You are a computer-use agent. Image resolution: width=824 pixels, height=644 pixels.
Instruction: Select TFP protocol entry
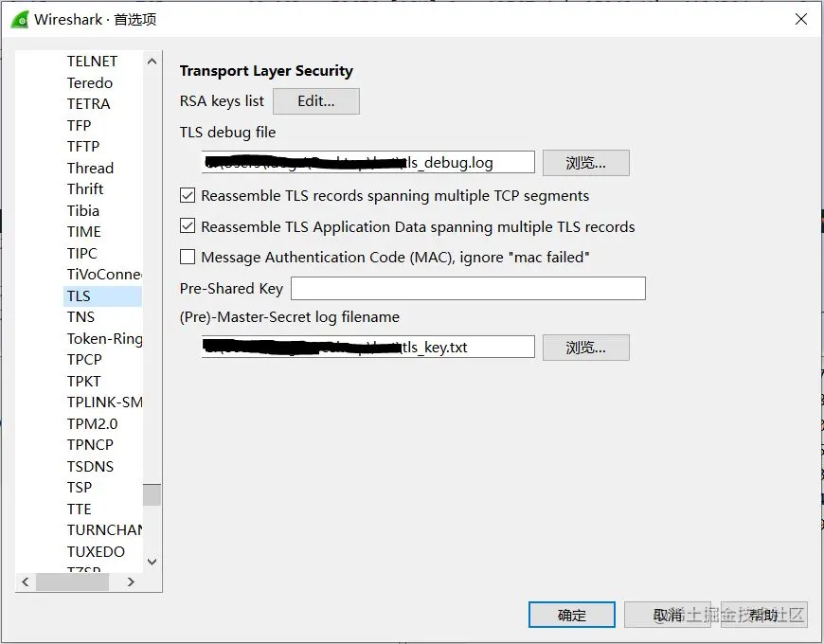click(80, 126)
